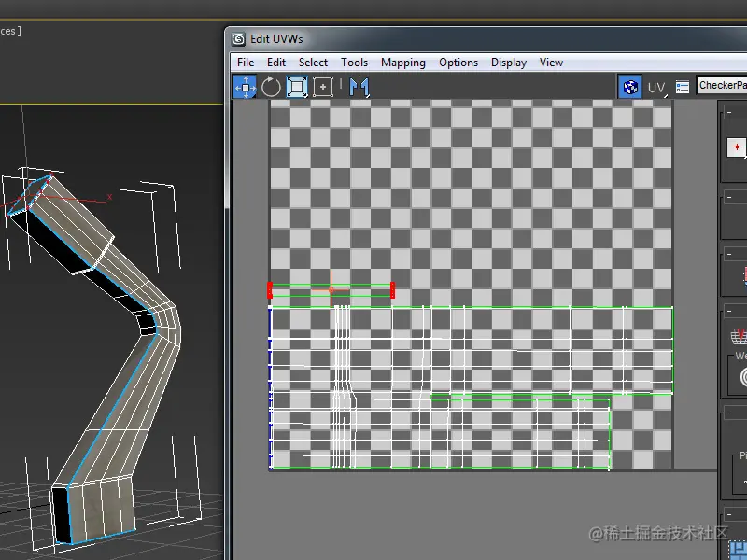
Task: Click the Weld basket icon in side panel
Action: point(739,335)
